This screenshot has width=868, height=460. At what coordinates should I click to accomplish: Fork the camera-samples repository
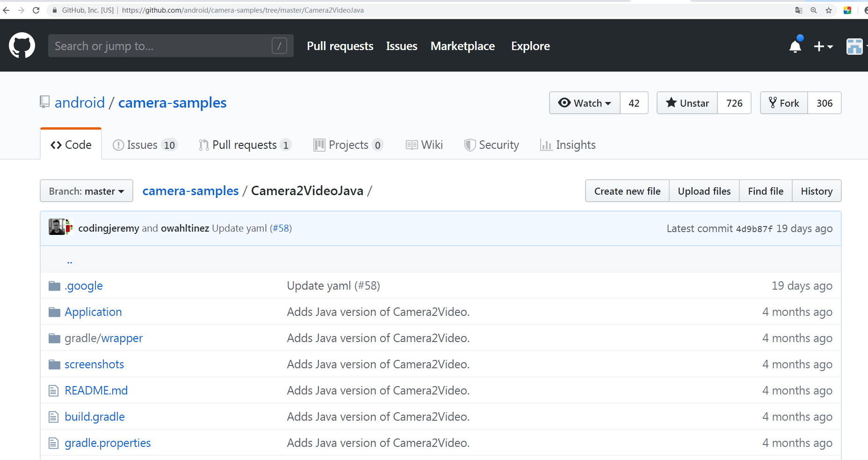[x=784, y=103]
